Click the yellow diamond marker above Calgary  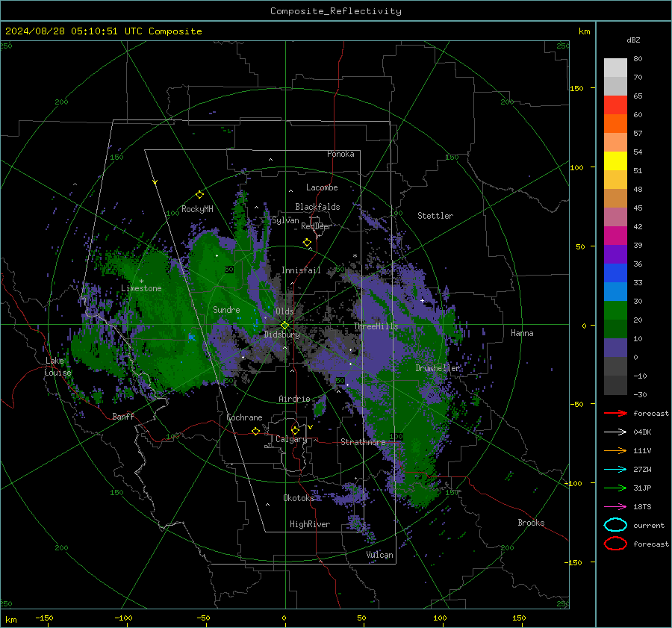(x=295, y=430)
